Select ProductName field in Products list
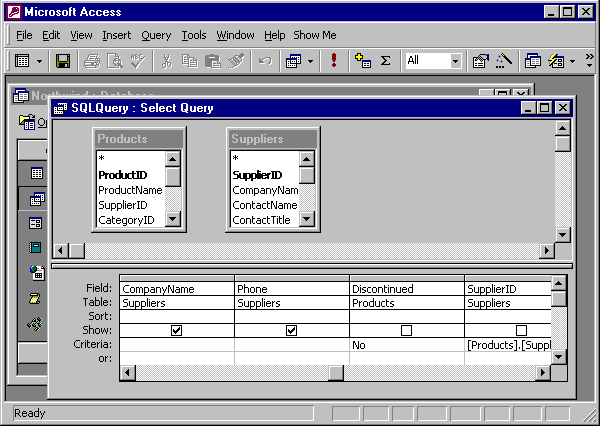 point(130,190)
